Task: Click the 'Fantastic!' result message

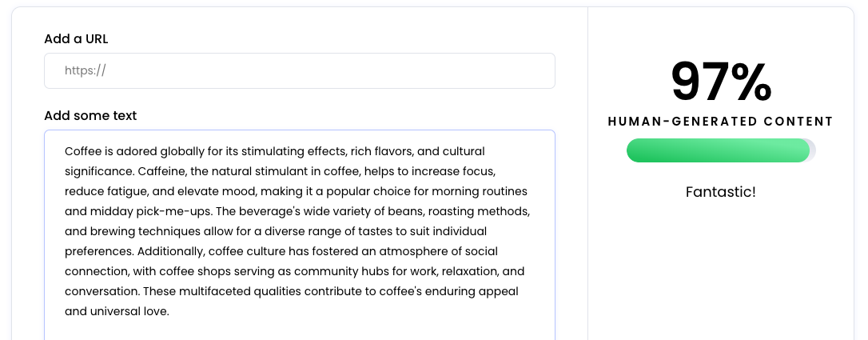Action: coord(721,192)
